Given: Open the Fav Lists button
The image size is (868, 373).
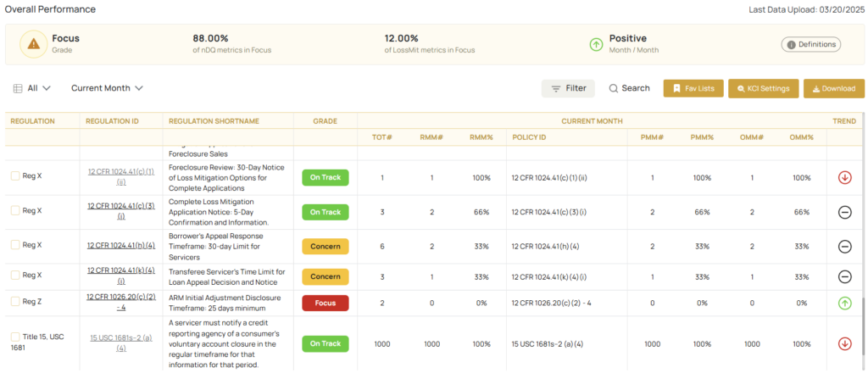Looking at the screenshot, I should 693,88.
